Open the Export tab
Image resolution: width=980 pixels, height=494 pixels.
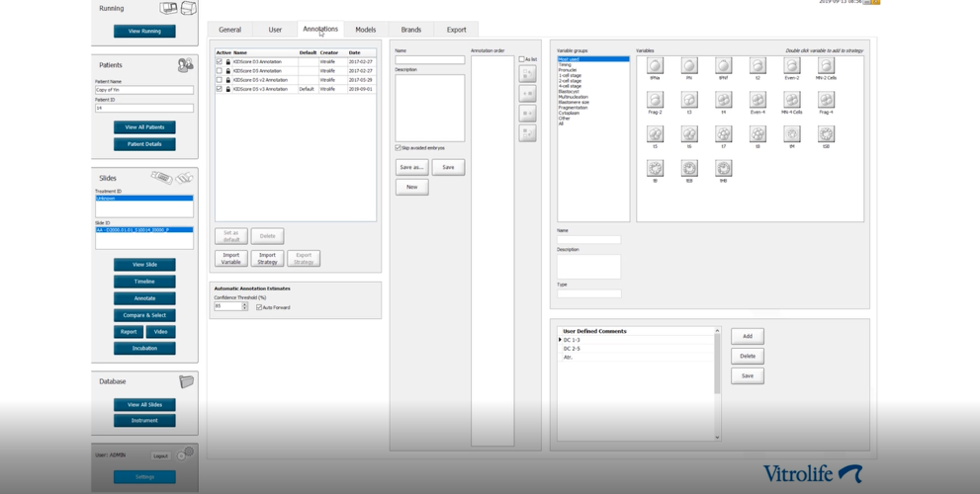coord(456,30)
